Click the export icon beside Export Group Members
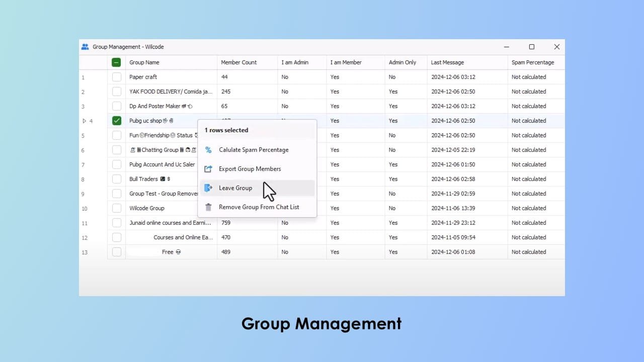The image size is (644, 362). 208,169
